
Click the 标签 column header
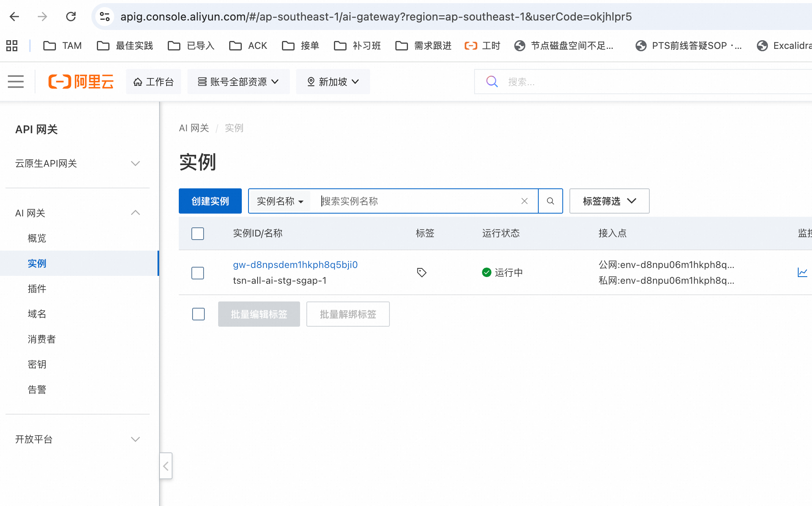[425, 233]
